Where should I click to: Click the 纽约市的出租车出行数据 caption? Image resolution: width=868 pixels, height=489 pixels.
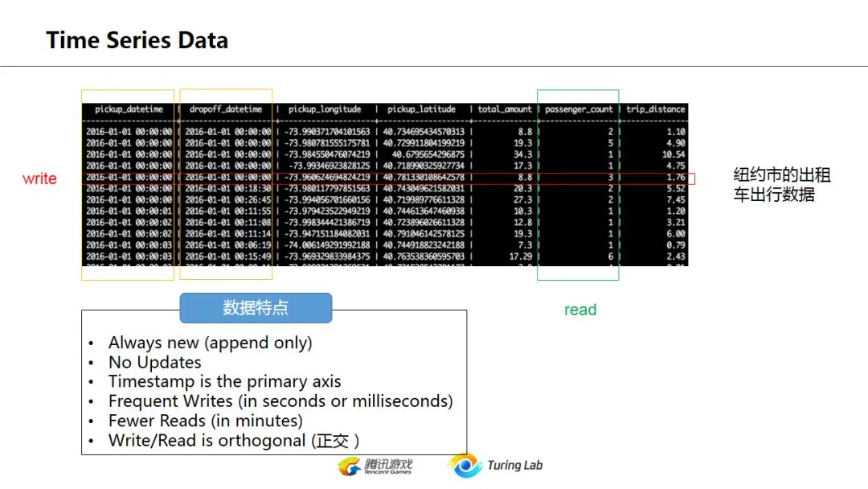(x=782, y=184)
